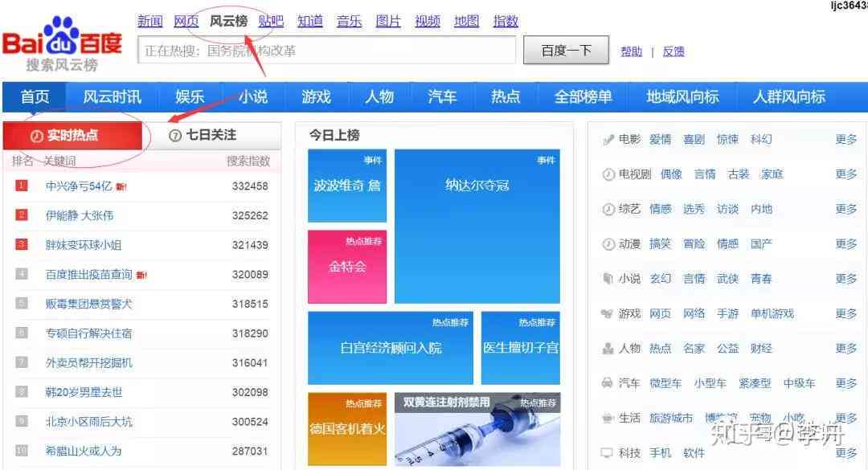The width and height of the screenshot is (868, 470).
Task: Click the 百度一下 search button
Action: pos(567,51)
